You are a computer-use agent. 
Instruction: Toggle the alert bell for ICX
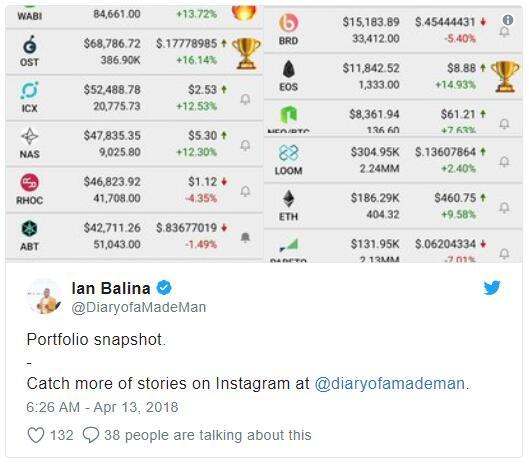pos(245,100)
